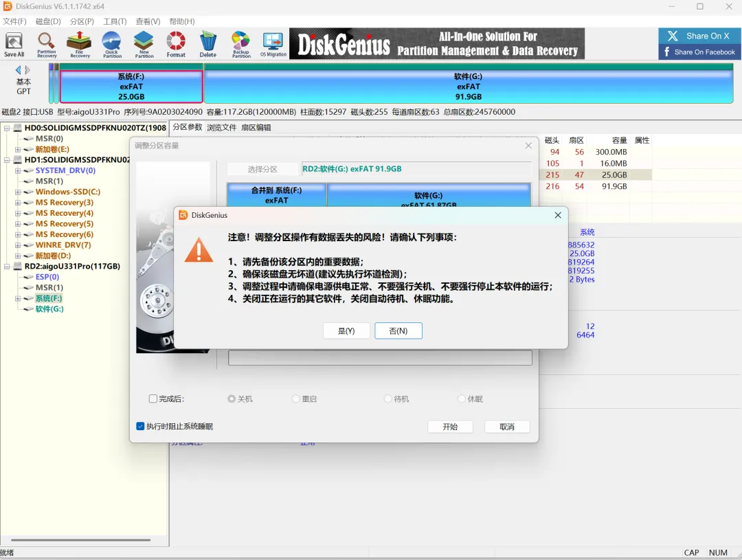742x560 pixels.
Task: Select the '待机' radio option
Action: coord(387,399)
